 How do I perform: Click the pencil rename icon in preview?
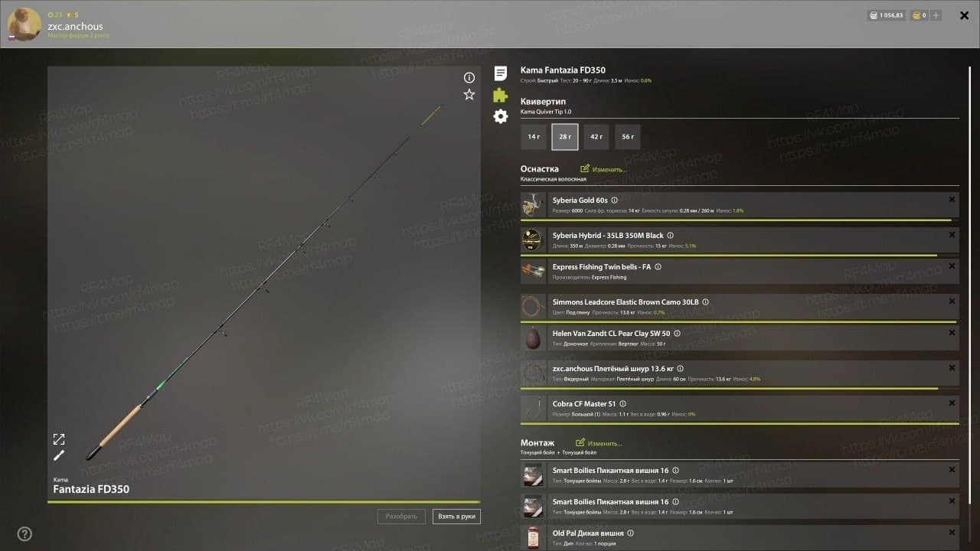(59, 455)
